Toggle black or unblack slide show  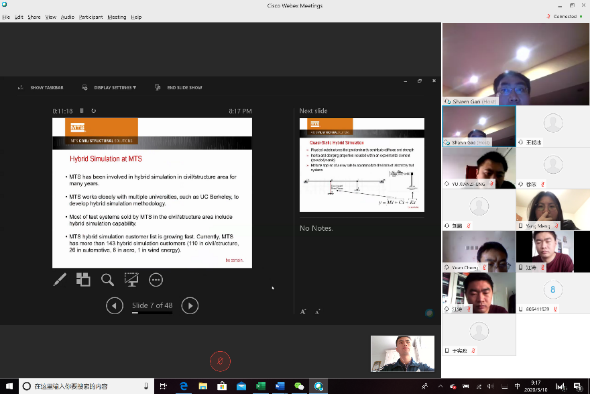point(131,280)
